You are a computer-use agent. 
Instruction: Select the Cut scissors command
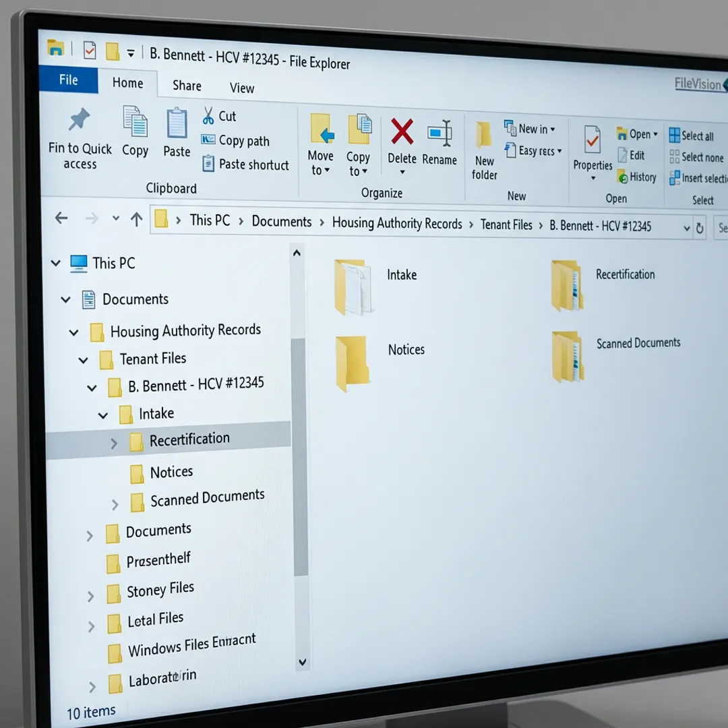point(219,116)
